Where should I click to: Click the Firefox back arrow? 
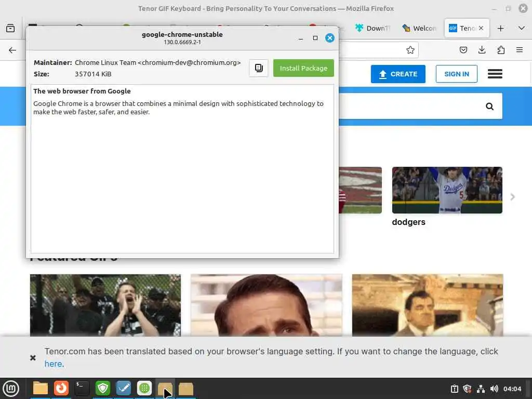12,50
